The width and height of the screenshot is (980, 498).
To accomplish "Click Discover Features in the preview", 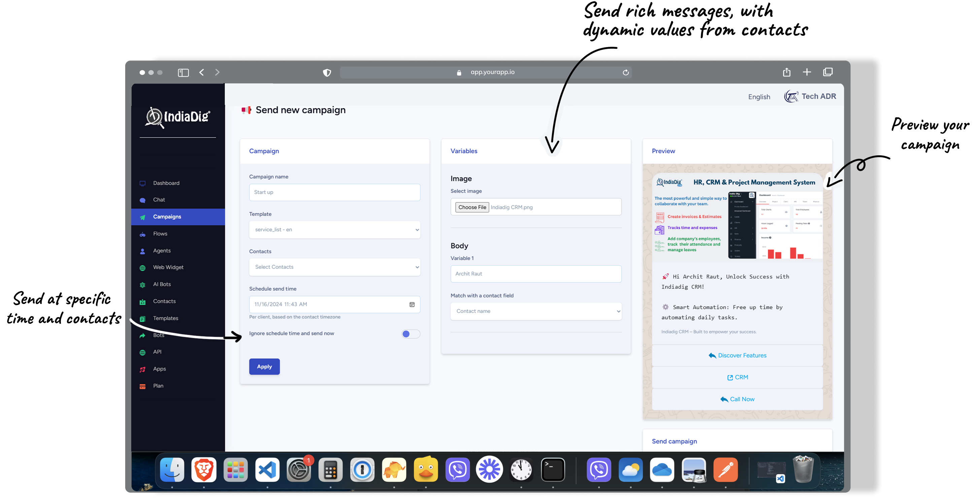I will point(737,355).
